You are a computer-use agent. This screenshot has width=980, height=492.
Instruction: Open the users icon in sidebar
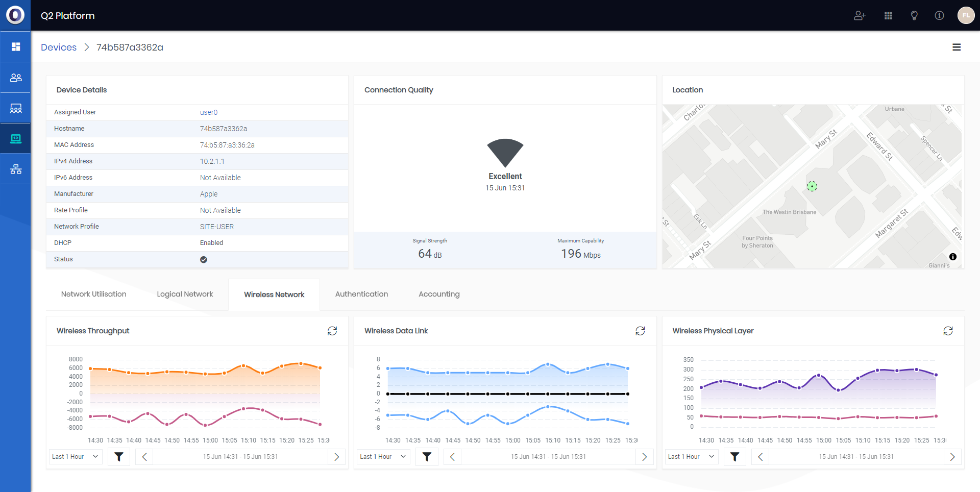[x=16, y=78]
